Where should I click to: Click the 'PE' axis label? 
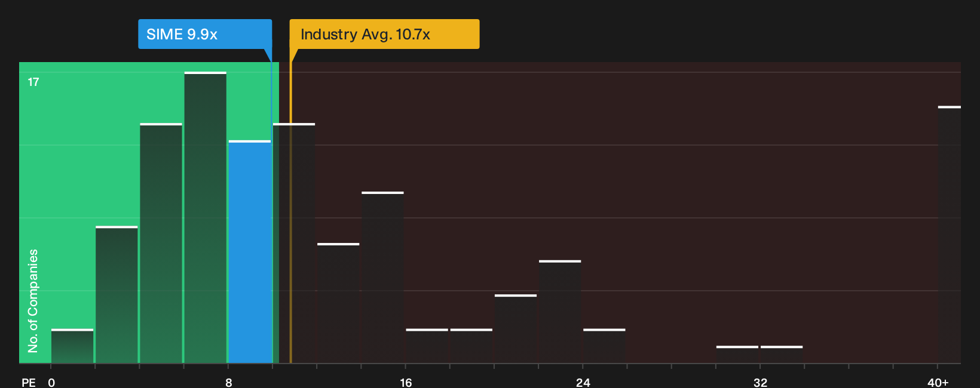(x=29, y=382)
